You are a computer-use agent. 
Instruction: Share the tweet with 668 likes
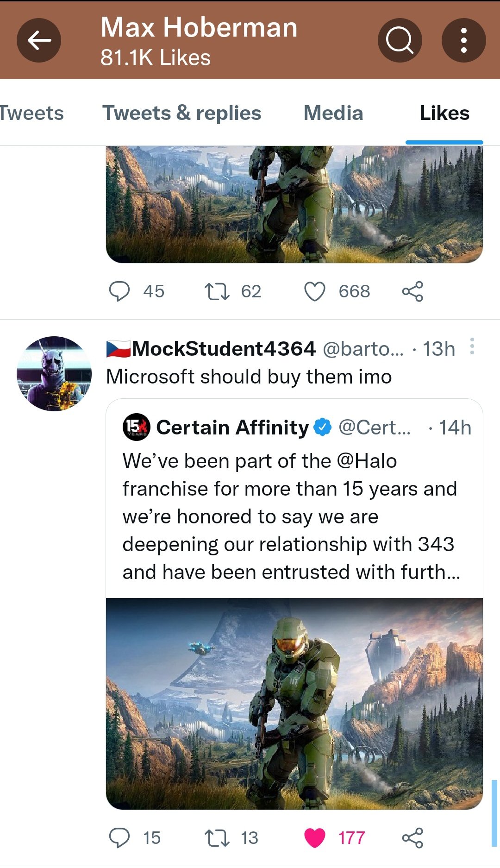pos(412,291)
